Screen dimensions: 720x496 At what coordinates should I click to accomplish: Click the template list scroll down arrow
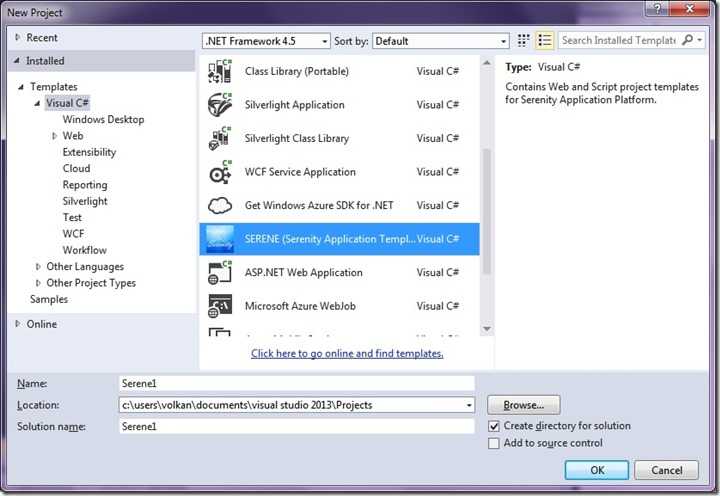coord(487,329)
